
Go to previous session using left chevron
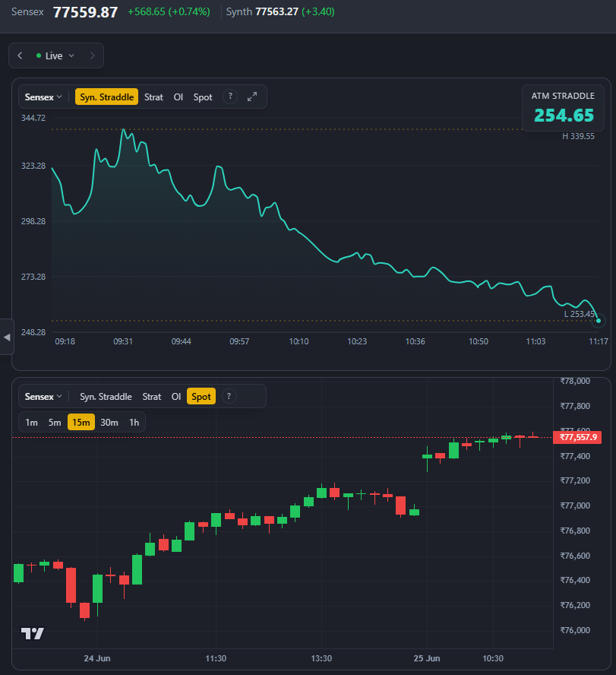[x=20, y=55]
